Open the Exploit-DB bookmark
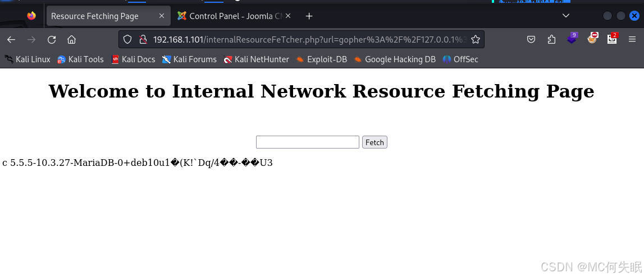 (x=321, y=59)
